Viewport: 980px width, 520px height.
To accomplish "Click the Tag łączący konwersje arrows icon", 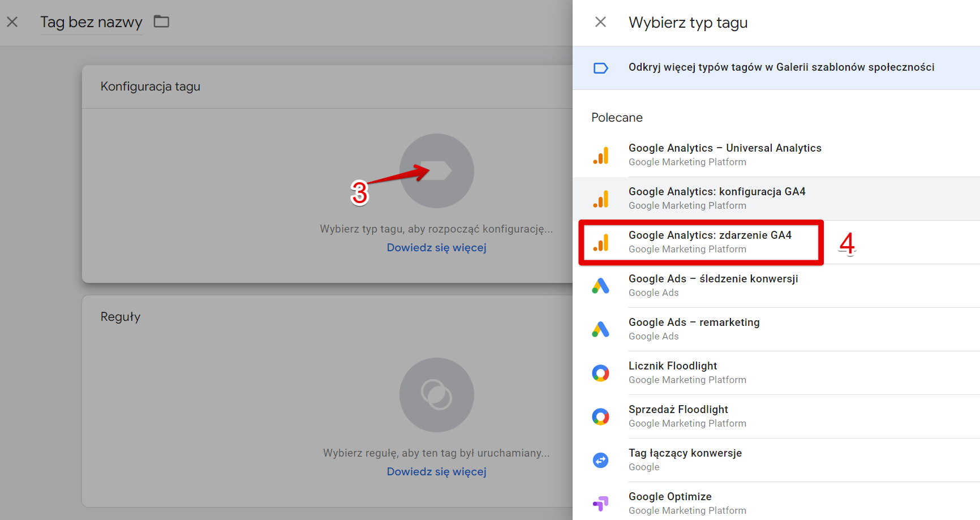I will [601, 460].
